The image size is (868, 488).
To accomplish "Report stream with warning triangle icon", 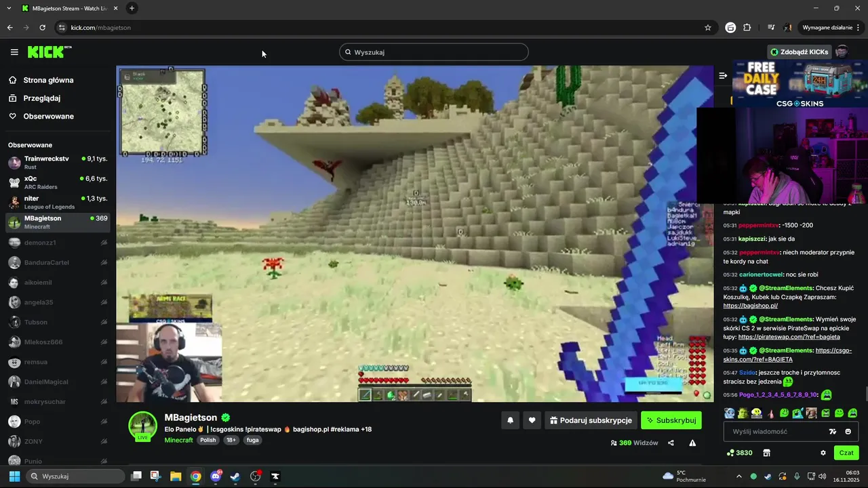I will [x=692, y=443].
